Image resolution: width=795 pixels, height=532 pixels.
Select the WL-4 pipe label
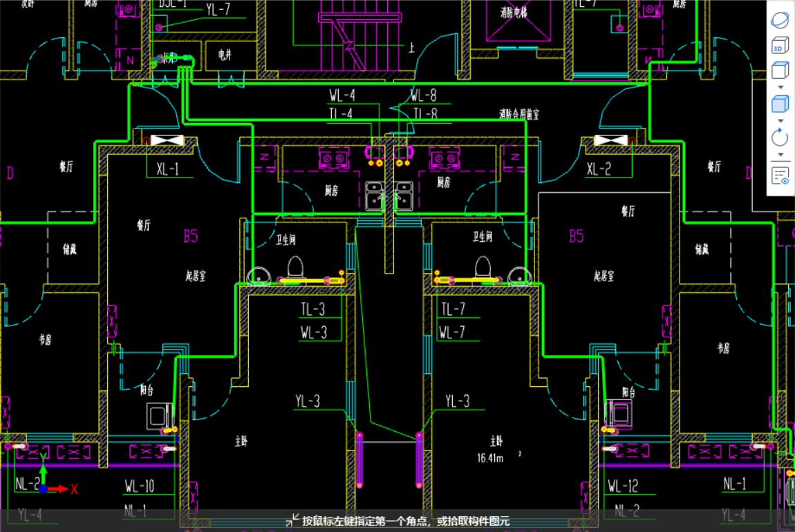[x=342, y=95]
